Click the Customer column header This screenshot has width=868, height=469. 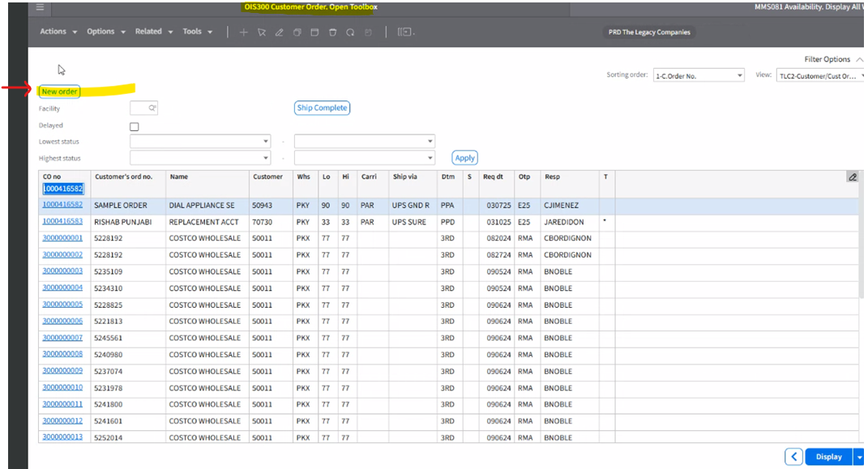pos(268,177)
